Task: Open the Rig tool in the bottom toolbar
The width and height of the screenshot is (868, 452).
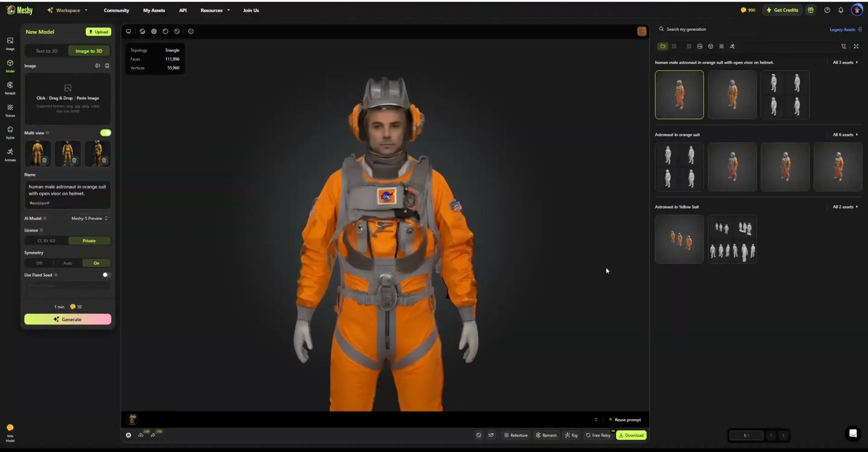Action: tap(571, 435)
